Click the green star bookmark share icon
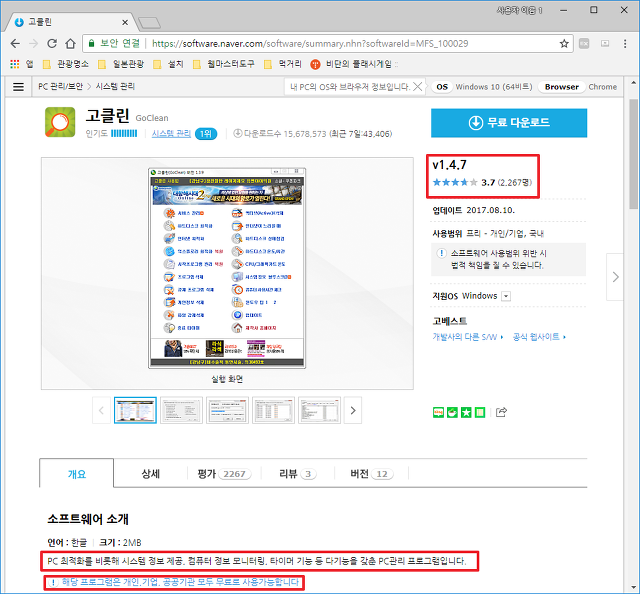The width and height of the screenshot is (640, 594). click(466, 412)
